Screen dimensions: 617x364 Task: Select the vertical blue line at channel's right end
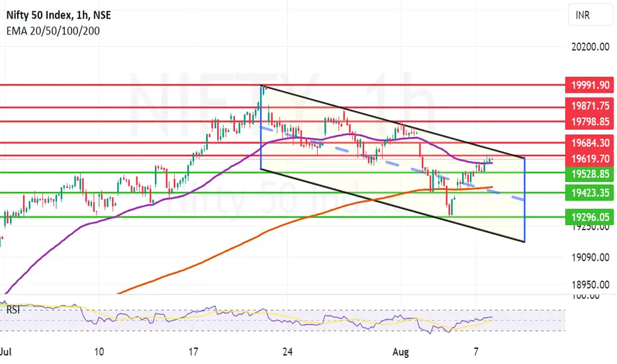tap(525, 199)
